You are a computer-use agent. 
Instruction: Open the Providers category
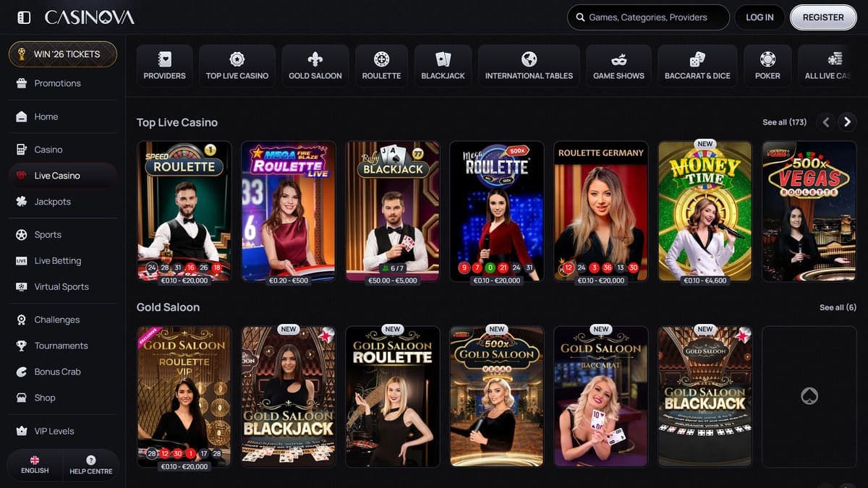164,67
